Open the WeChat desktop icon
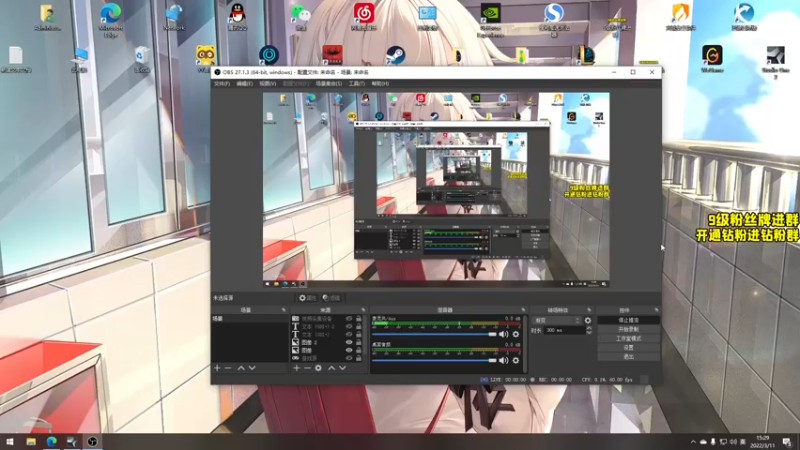 click(301, 16)
